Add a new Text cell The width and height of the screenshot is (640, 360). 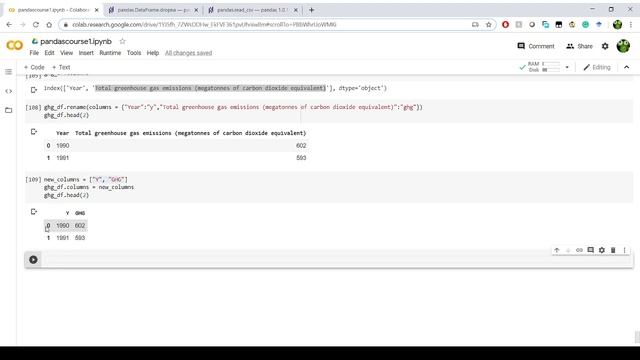pos(61,67)
